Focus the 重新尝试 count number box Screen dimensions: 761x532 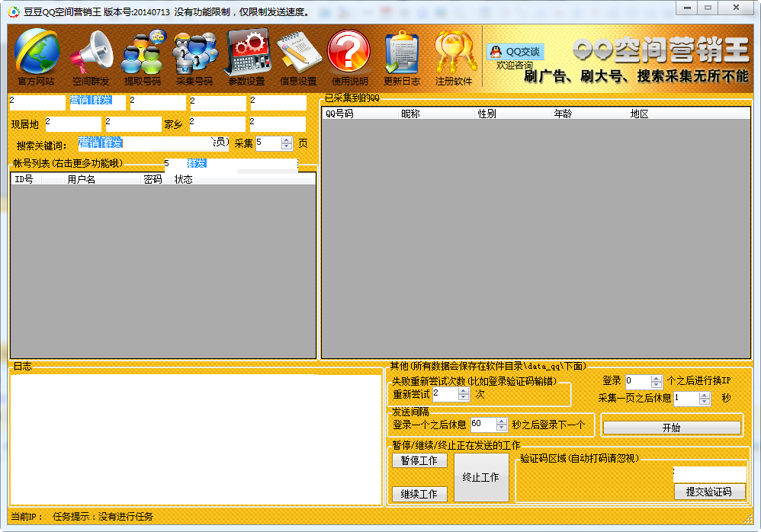[x=445, y=394]
